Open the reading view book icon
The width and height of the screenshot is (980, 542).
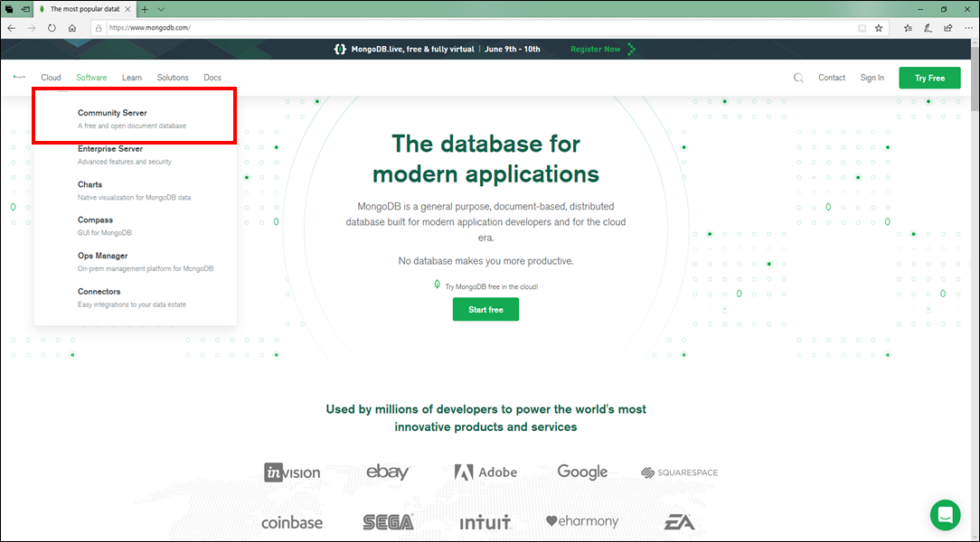tap(862, 28)
